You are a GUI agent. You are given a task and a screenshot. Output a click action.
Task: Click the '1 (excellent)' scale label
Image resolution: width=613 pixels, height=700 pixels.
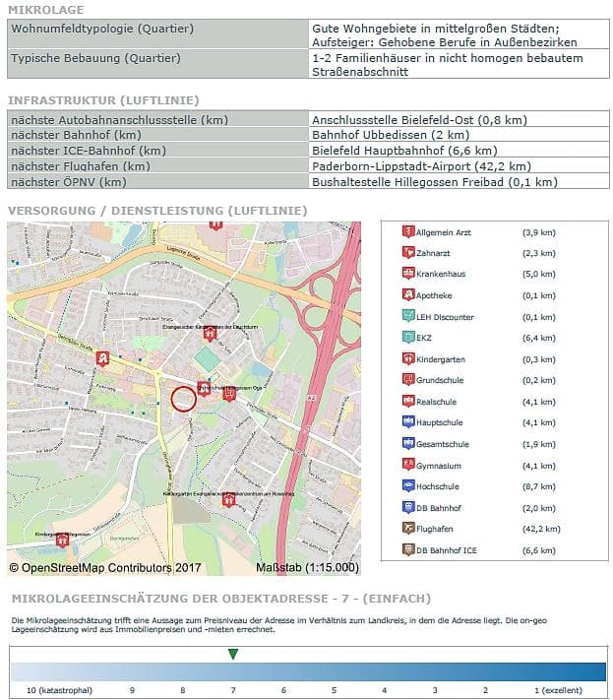click(558, 690)
